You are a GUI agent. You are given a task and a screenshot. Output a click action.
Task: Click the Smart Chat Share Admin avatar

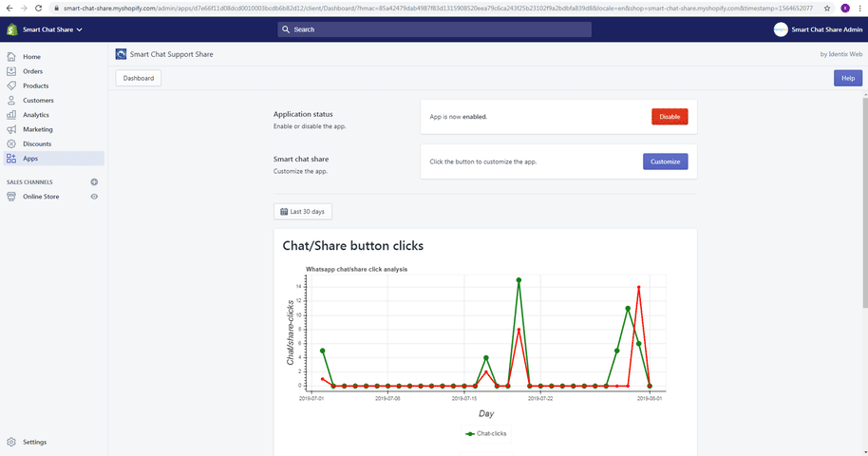[781, 29]
